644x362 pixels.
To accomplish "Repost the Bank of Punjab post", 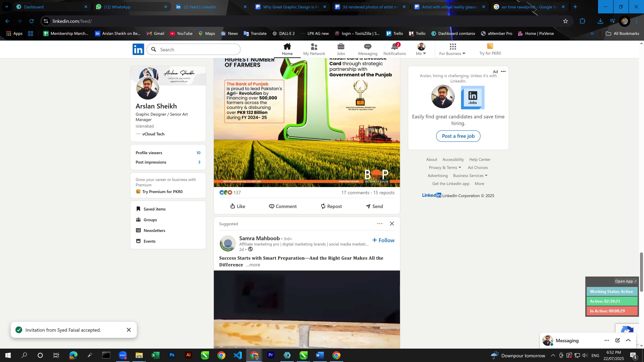I will [331, 206].
